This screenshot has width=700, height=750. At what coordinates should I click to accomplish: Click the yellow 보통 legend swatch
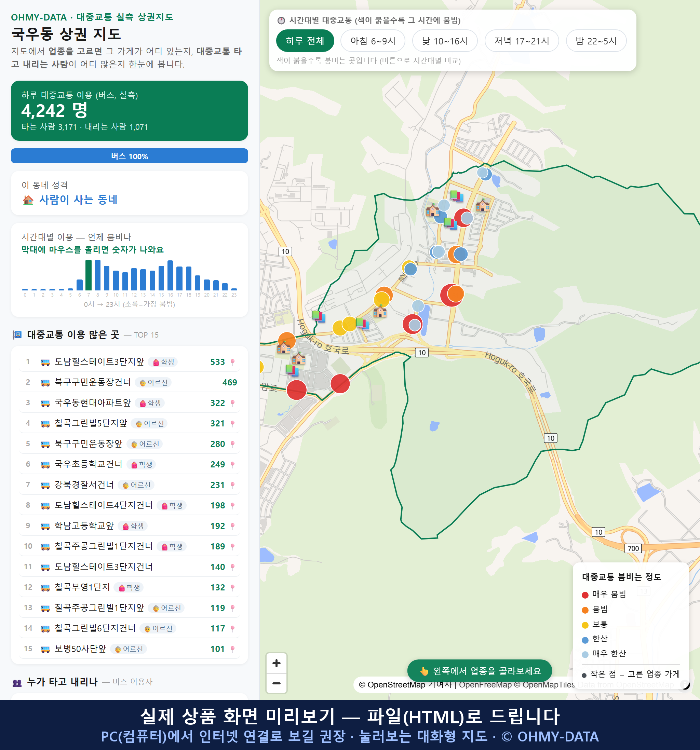tap(585, 625)
